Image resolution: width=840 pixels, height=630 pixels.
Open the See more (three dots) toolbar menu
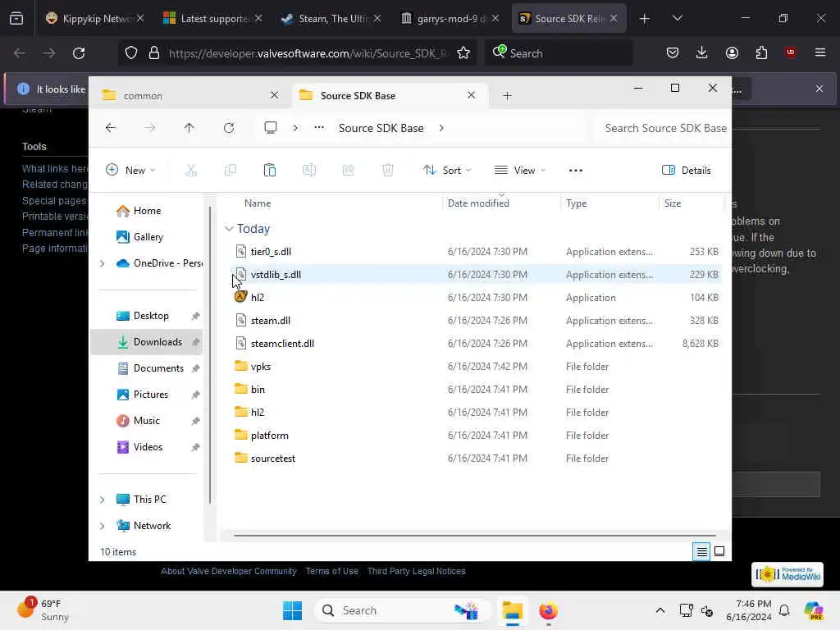click(575, 171)
